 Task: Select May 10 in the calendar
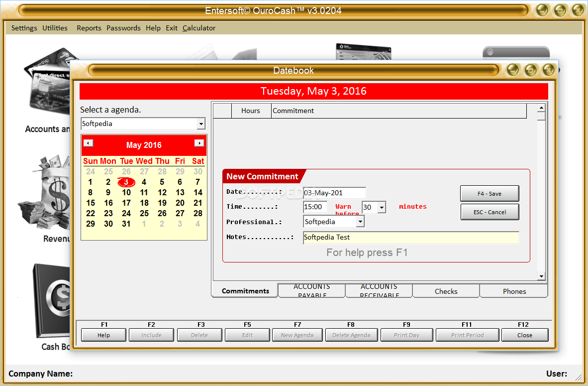click(126, 192)
